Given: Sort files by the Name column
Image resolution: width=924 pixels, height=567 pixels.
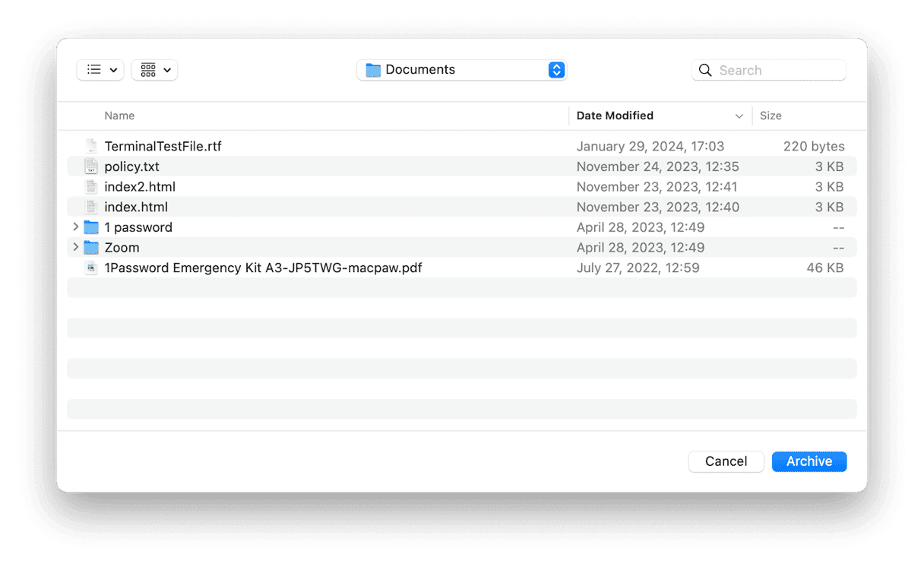Looking at the screenshot, I should (119, 116).
